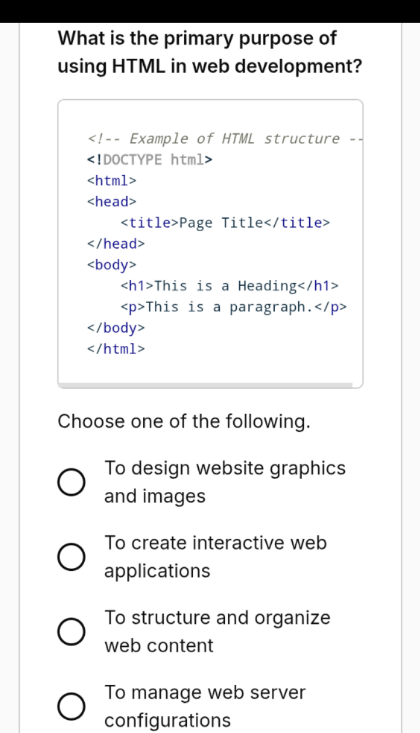Click the question heading about HTML's primary purpose
This screenshot has width=420, height=733.
point(210,52)
